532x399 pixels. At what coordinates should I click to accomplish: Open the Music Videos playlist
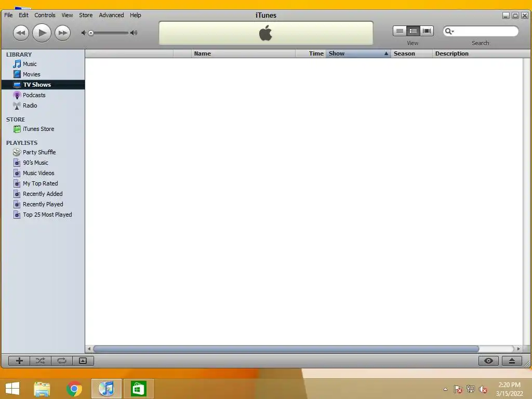tap(43, 173)
